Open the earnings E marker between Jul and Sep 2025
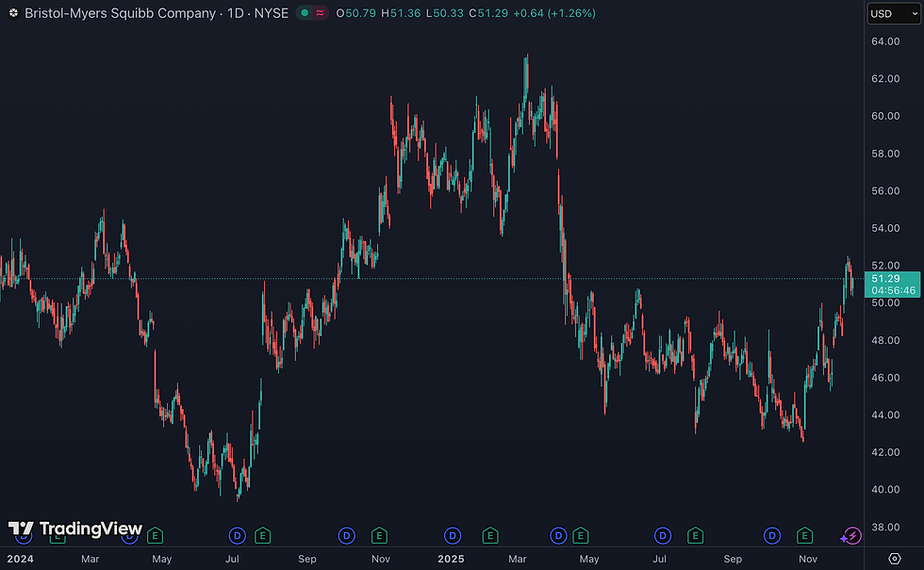The image size is (924, 570). point(696,536)
